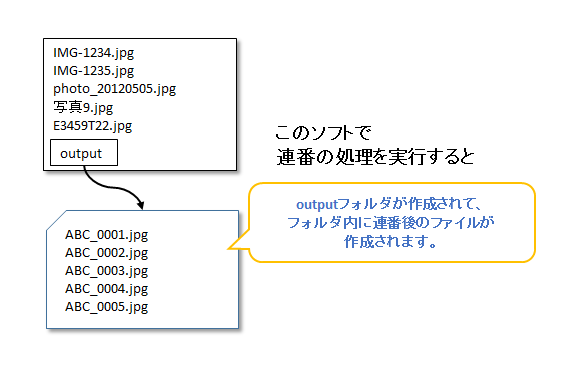
Task: Click the arrowhead above the output sheet
Action: click(x=140, y=205)
